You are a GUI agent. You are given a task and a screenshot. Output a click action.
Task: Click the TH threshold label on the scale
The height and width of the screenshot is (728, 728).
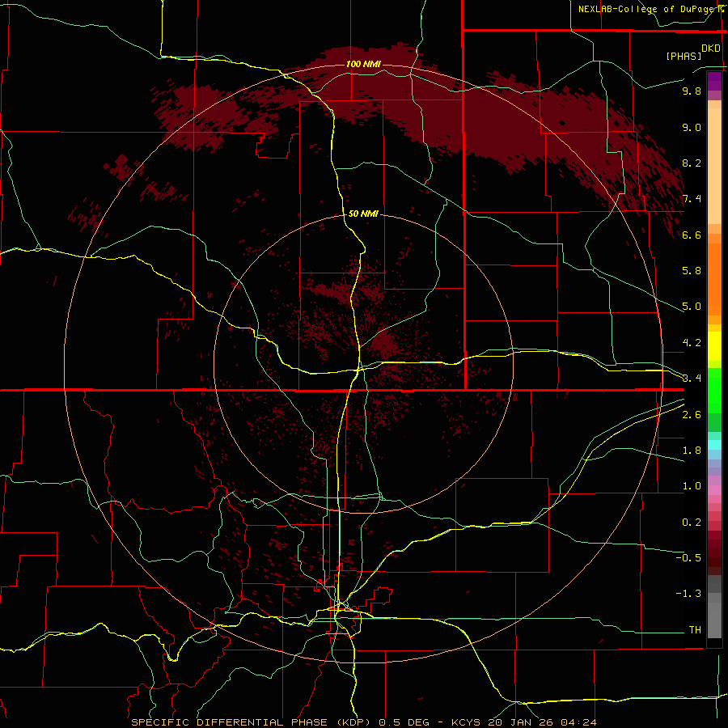695,630
